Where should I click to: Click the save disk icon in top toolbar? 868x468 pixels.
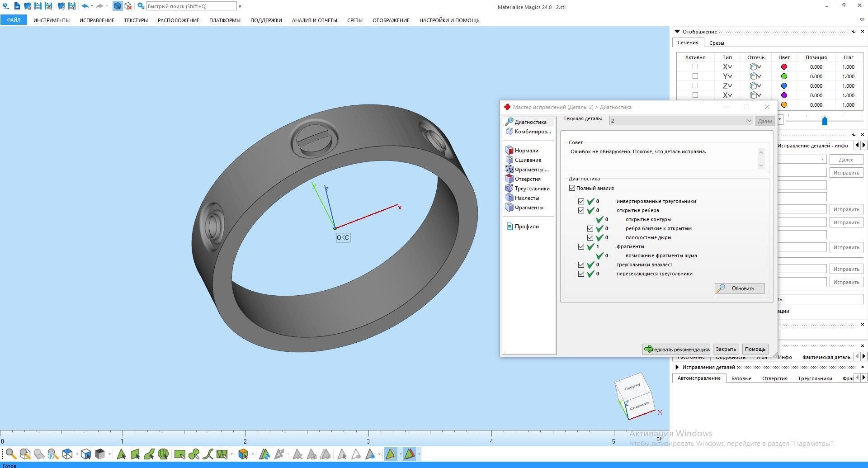(x=38, y=6)
